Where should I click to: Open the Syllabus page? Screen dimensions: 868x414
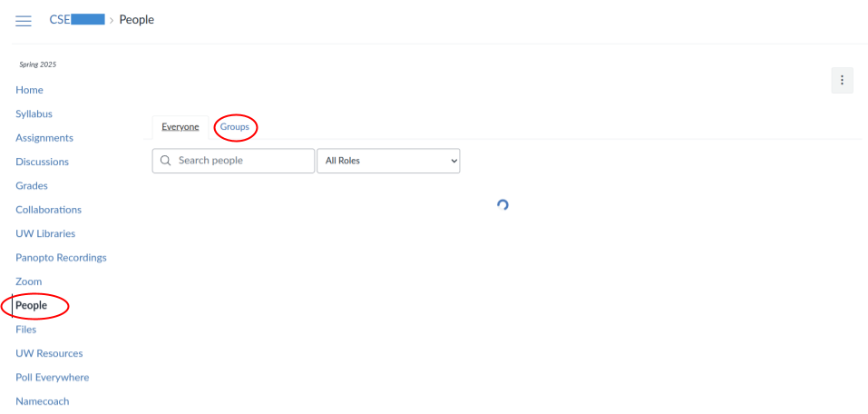[x=34, y=113]
